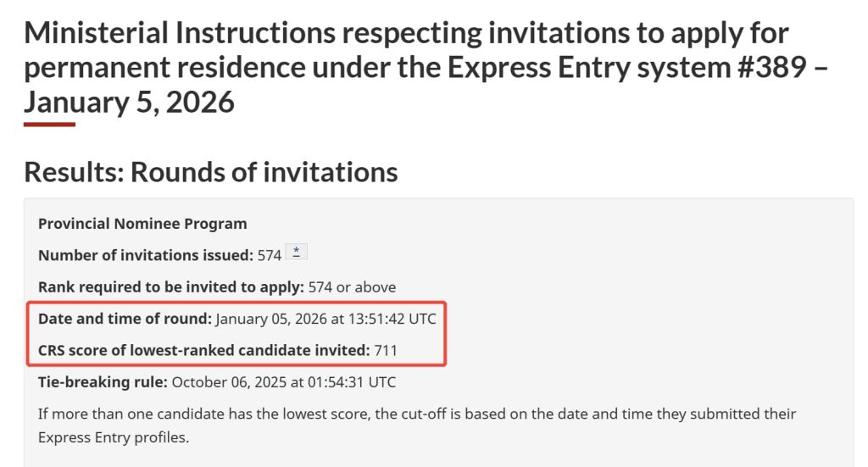Click the Number of invitations issued label
Viewport: 868px width, 467px height.
pyautogui.click(x=145, y=255)
